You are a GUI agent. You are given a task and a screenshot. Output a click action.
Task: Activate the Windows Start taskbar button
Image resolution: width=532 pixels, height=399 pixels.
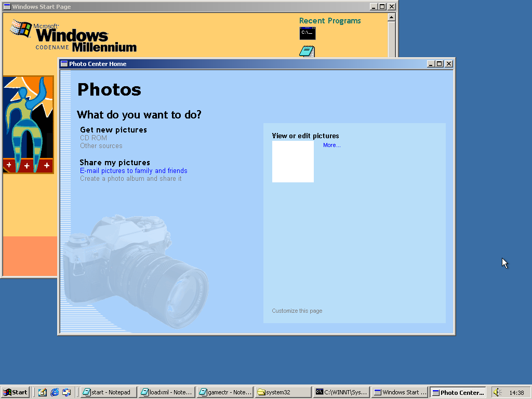[400, 393]
